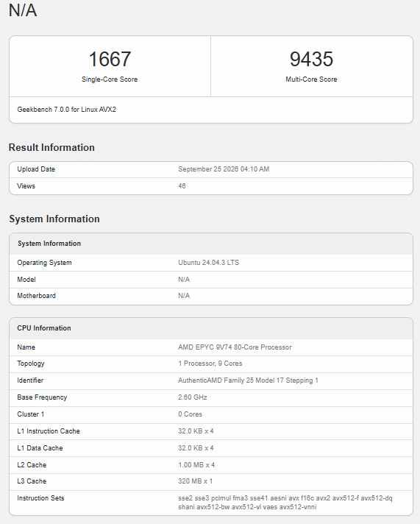The width and height of the screenshot is (420, 524).
Task: Select the Geekbench 7.0.0 for Linux AVX2 text
Action: click(66, 110)
